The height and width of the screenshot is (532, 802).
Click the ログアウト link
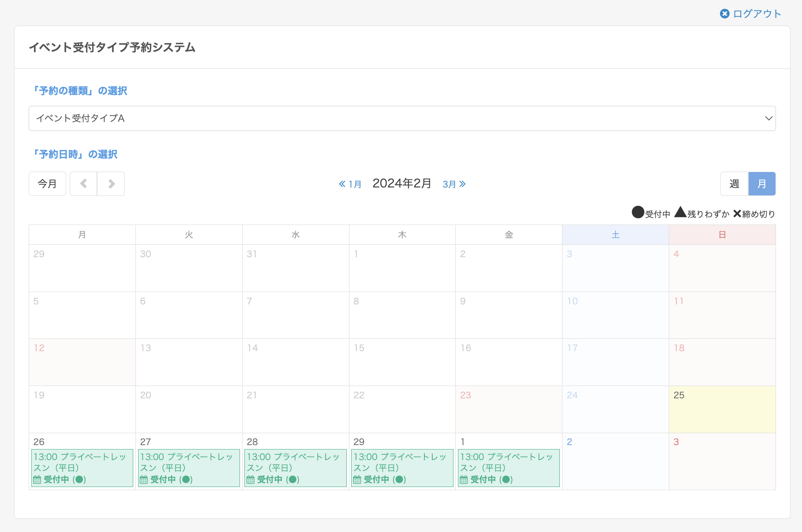pyautogui.click(x=757, y=14)
